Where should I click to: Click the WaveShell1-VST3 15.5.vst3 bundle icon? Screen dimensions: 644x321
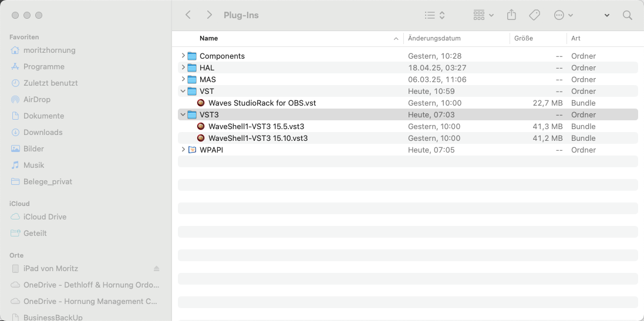click(x=201, y=126)
